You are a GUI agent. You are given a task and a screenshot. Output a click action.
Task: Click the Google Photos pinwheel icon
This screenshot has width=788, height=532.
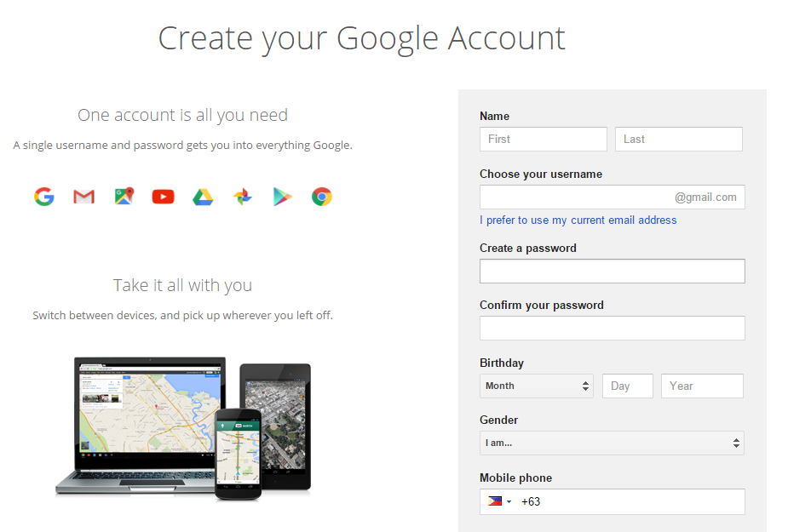coord(242,197)
